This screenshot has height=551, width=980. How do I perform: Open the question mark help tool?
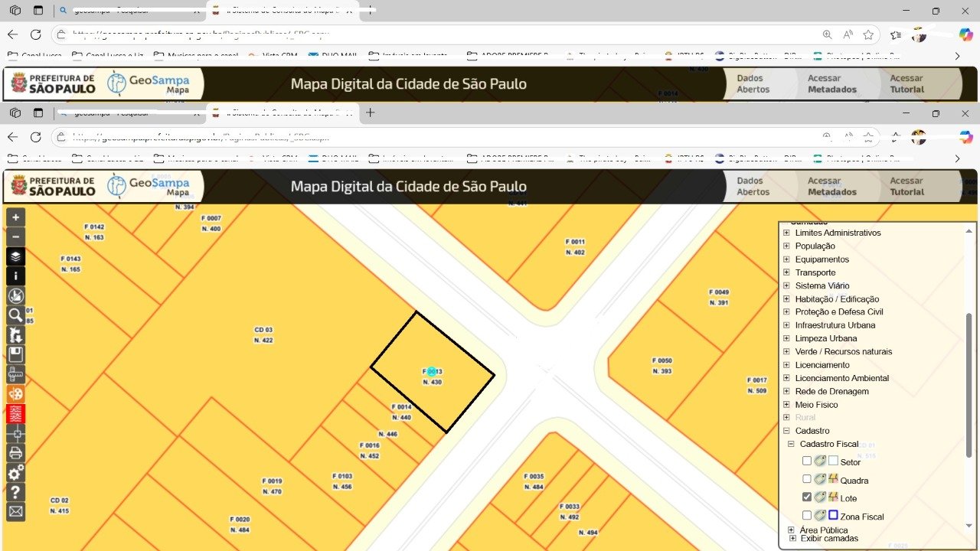15,492
